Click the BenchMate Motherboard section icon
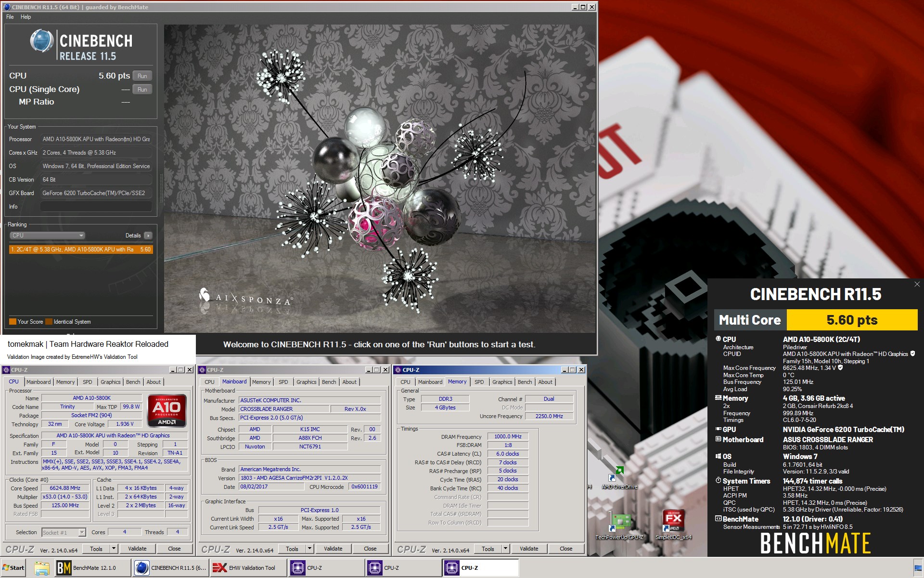The height and width of the screenshot is (578, 924). [x=718, y=439]
